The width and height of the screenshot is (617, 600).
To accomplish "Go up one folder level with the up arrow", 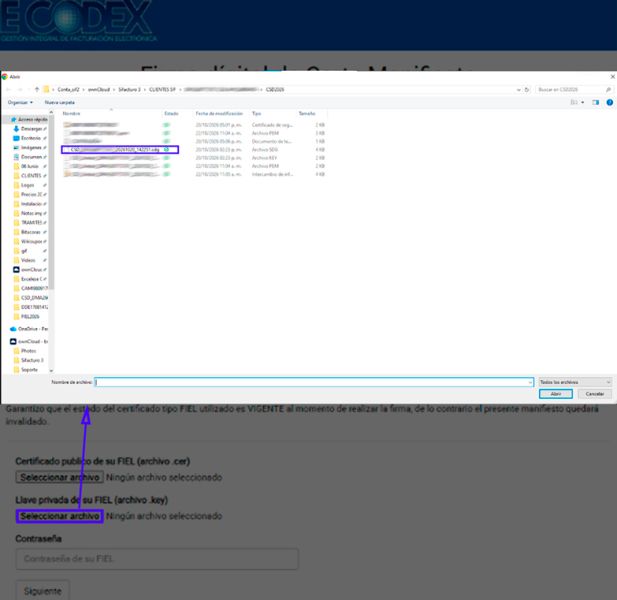I will (x=37, y=89).
